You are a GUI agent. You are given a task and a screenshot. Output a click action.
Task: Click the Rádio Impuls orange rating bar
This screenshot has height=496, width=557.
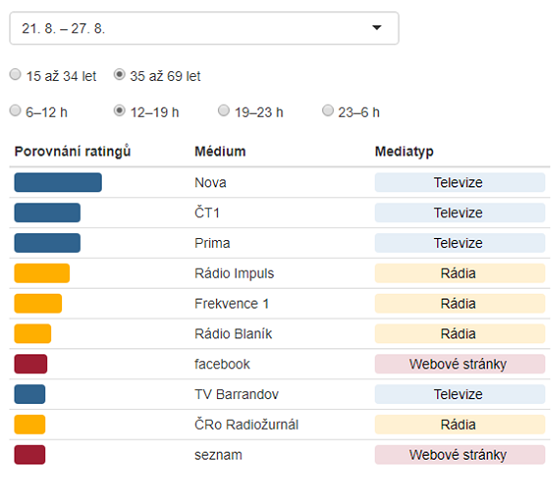(x=42, y=273)
